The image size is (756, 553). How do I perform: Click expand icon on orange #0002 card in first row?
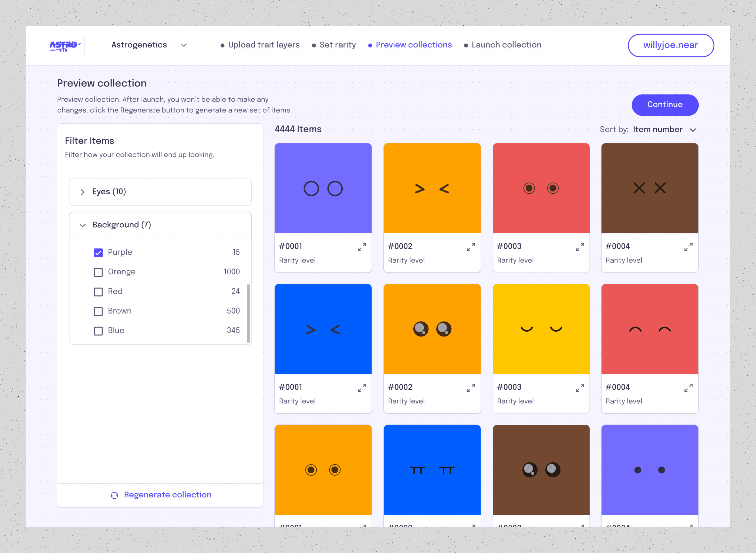point(471,247)
